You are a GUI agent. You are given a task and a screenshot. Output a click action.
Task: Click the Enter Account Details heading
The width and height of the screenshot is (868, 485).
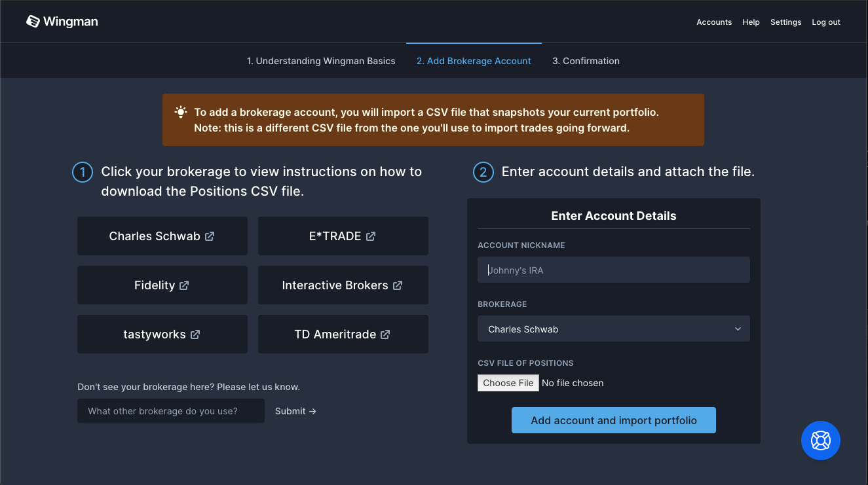tap(614, 216)
